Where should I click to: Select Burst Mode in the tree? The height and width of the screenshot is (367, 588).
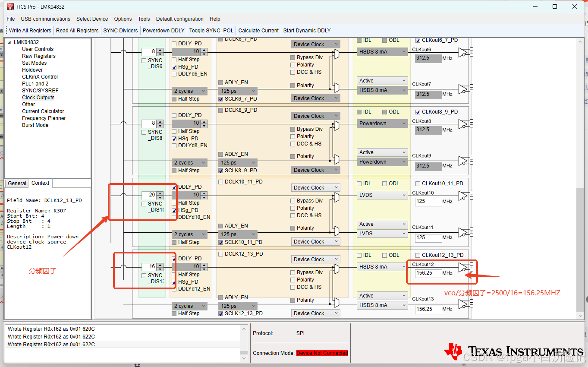click(x=35, y=125)
